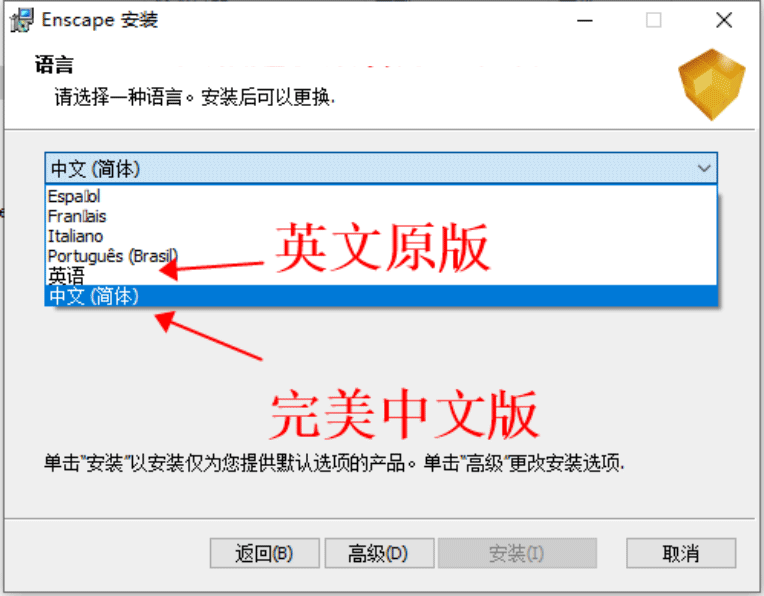Screen dimensions: 764x596
Task: Select 英语 (English) language option
Action: (x=381, y=276)
